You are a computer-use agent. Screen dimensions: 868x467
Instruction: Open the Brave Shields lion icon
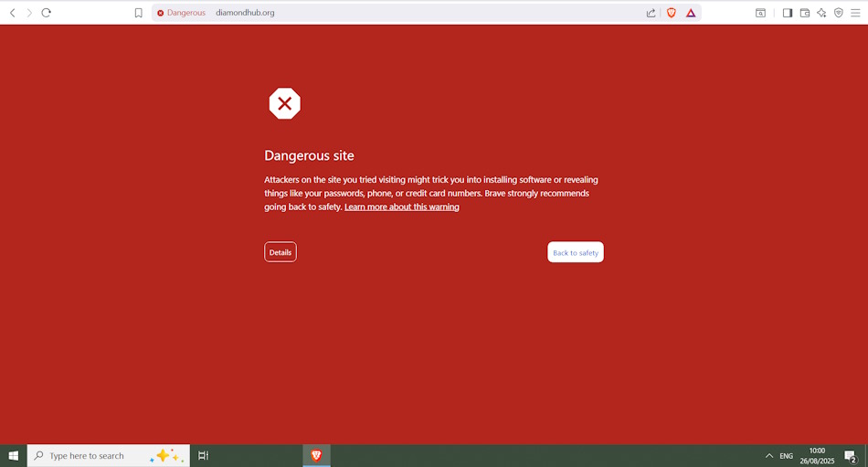(x=672, y=13)
